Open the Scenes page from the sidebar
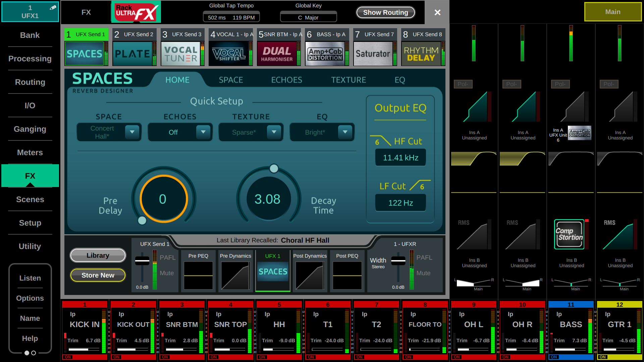This screenshot has width=644, height=362. [x=30, y=199]
